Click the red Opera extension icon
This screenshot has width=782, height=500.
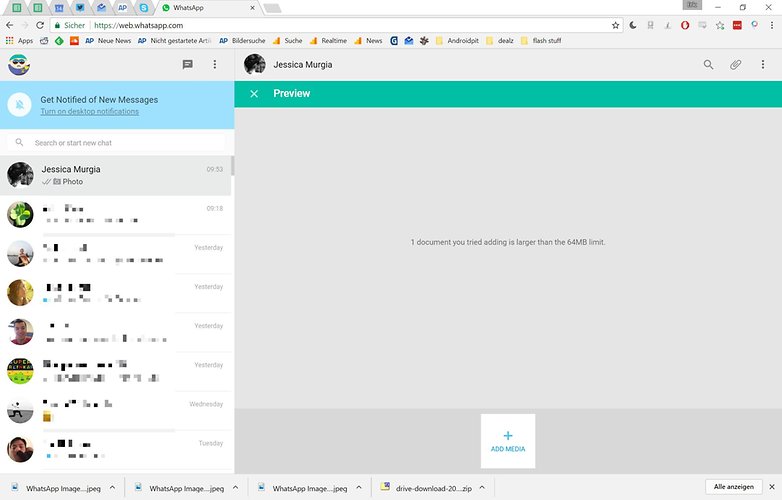[685, 25]
